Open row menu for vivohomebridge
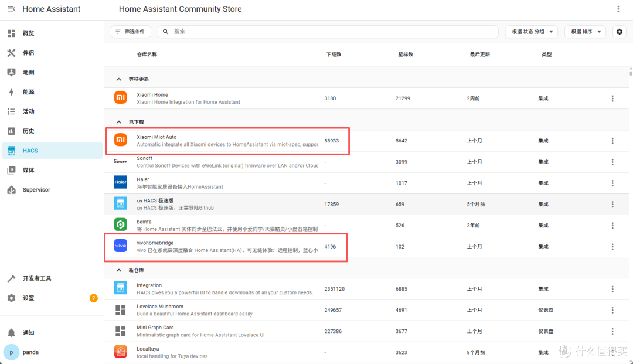633x364 pixels. pyautogui.click(x=612, y=247)
